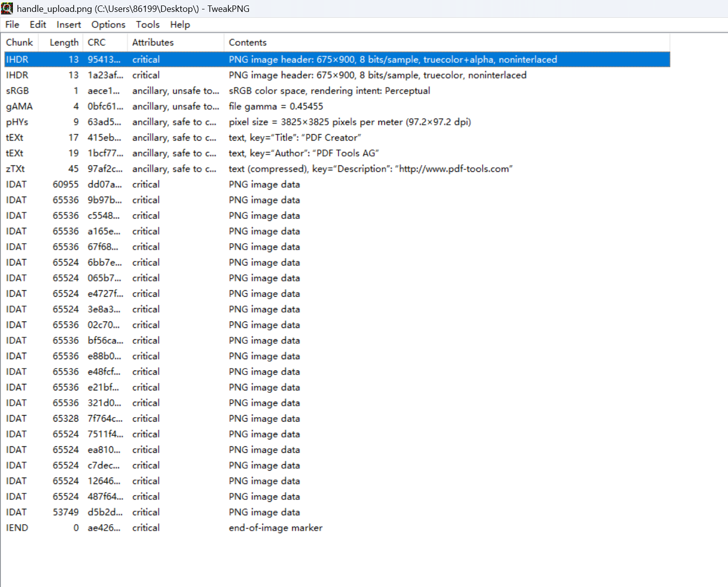Open the Options menu
Viewport: 728px width, 587px height.
click(x=108, y=25)
